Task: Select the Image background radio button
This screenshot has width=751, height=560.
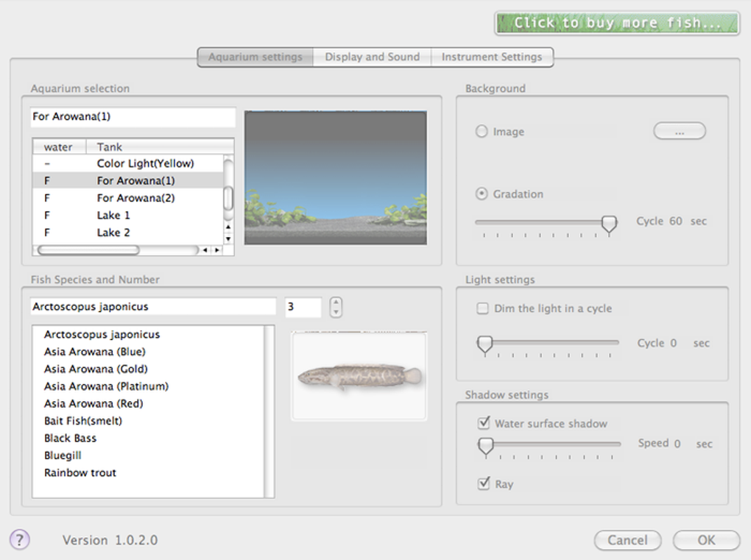Action: coord(482,131)
